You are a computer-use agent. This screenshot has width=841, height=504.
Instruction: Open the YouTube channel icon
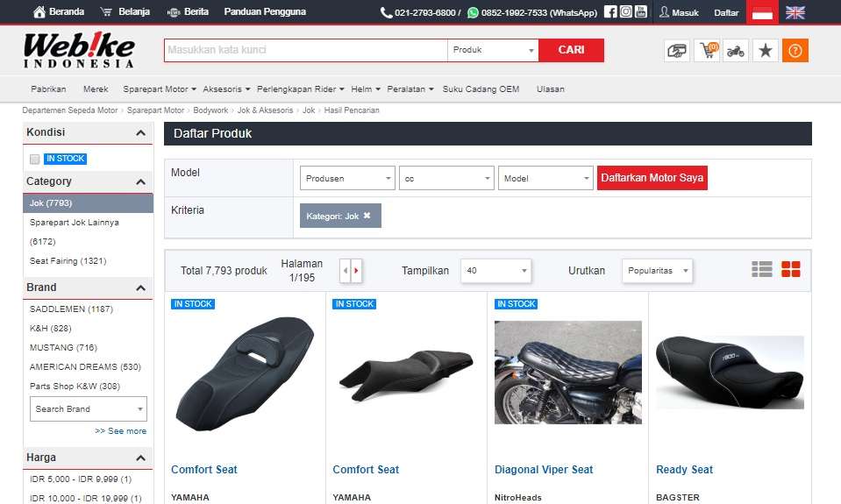click(x=640, y=11)
